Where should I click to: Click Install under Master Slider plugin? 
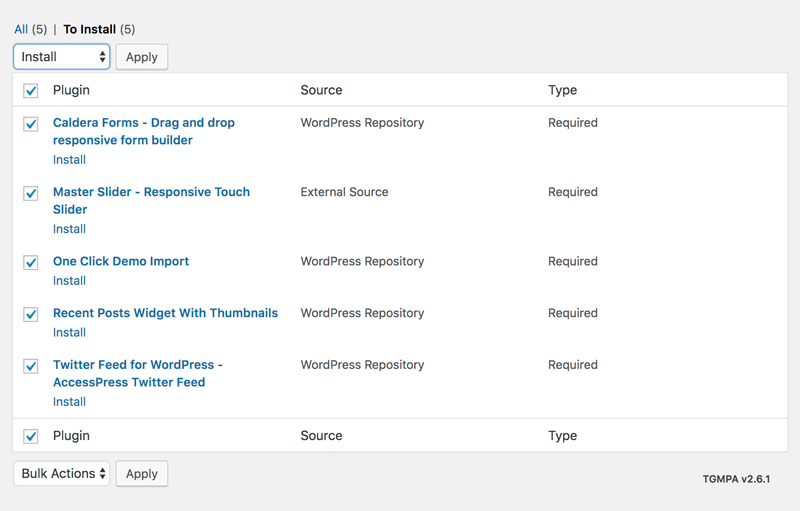tap(69, 229)
